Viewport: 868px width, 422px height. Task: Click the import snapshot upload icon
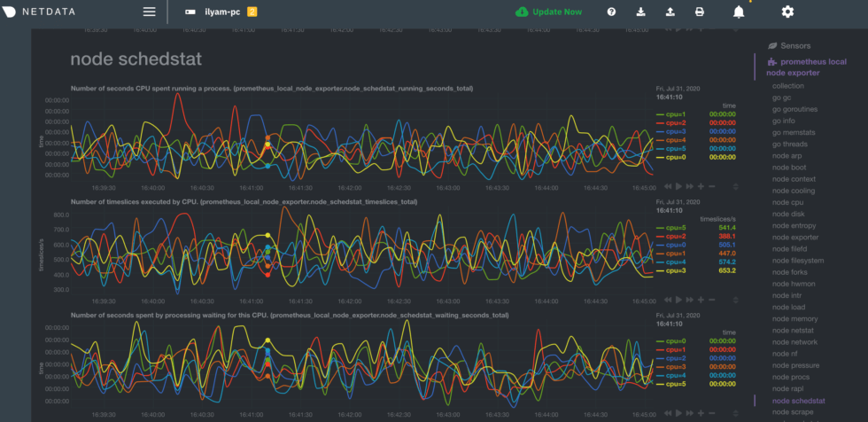[670, 12]
